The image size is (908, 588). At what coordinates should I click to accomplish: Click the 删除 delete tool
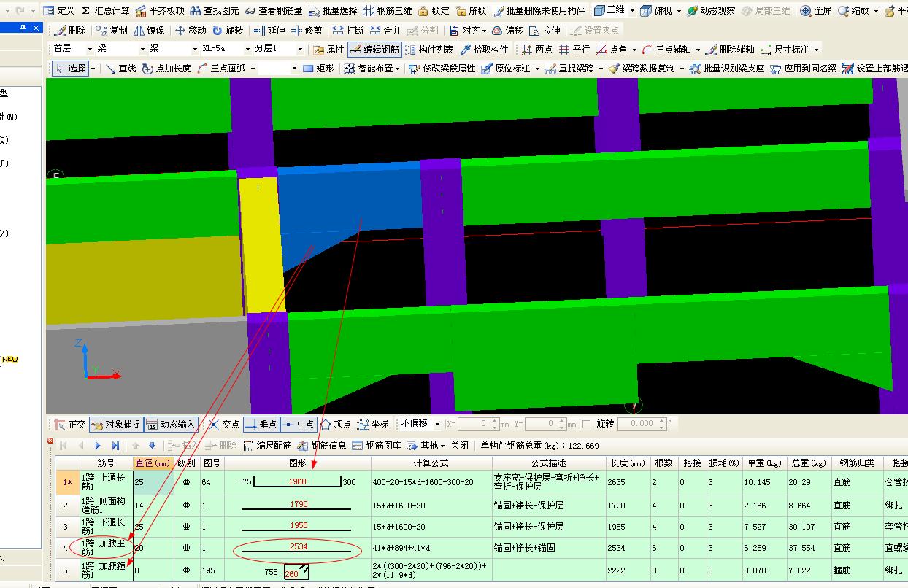point(70,31)
